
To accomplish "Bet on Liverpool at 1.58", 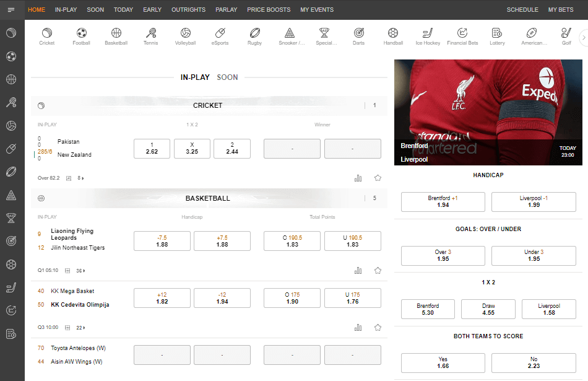I will coord(548,309).
